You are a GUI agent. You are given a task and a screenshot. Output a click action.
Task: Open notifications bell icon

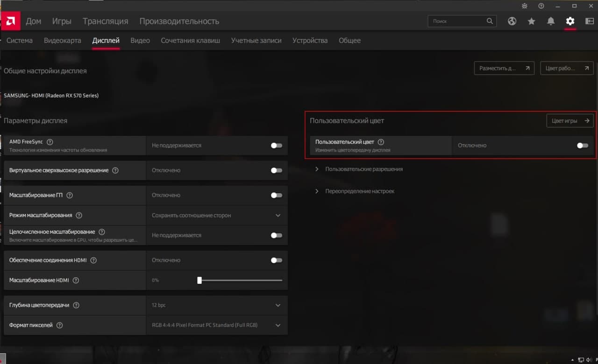pos(551,21)
